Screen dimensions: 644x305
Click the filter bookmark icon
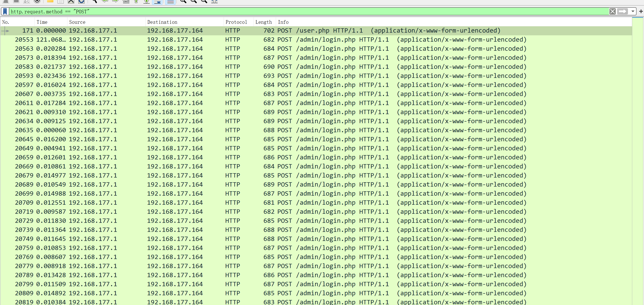(5, 12)
